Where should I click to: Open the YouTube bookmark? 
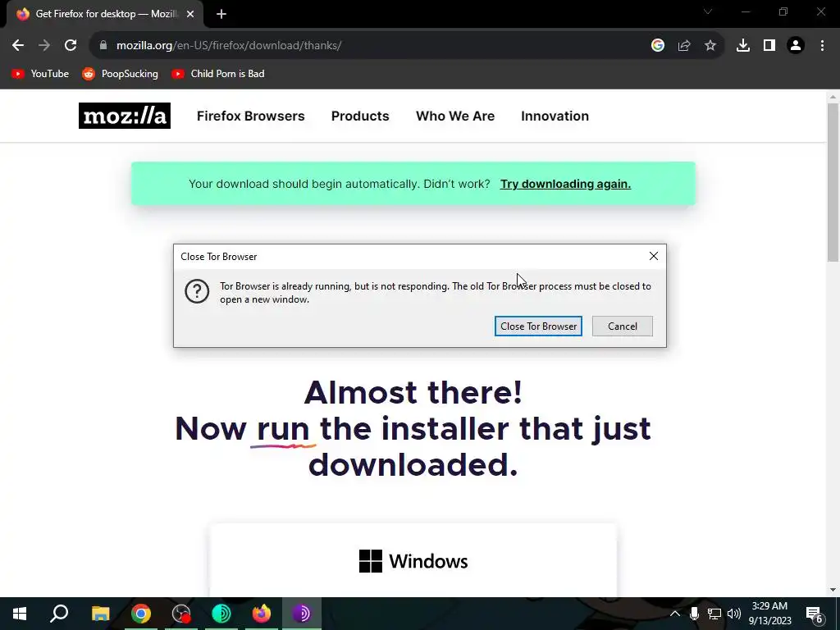41,74
